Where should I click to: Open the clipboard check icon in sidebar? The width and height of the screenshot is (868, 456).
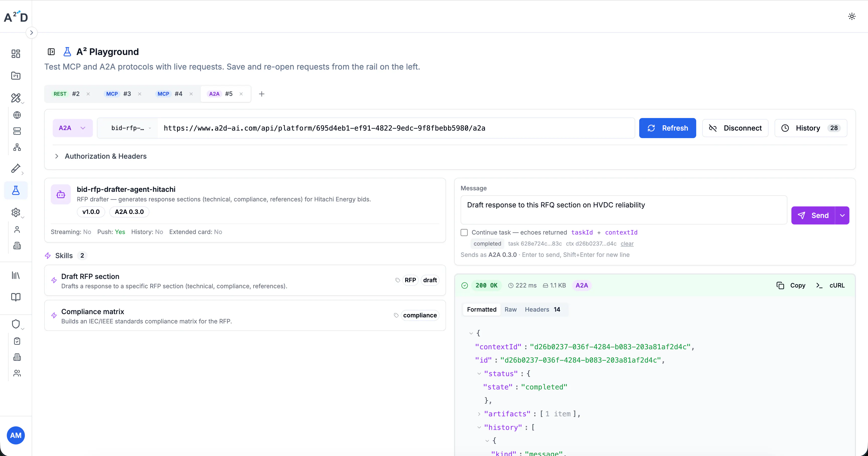click(x=17, y=341)
